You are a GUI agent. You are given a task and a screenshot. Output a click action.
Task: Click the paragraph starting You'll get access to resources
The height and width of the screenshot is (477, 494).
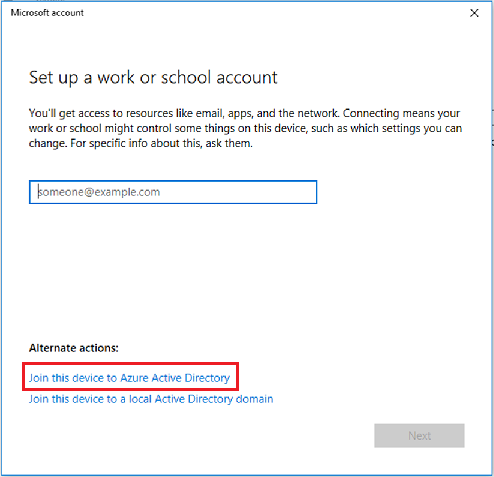point(245,128)
